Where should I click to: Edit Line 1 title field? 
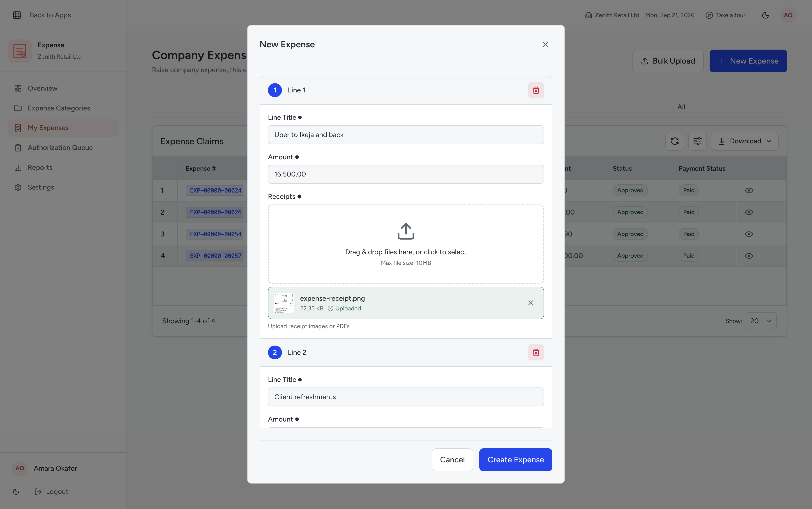tap(406, 135)
